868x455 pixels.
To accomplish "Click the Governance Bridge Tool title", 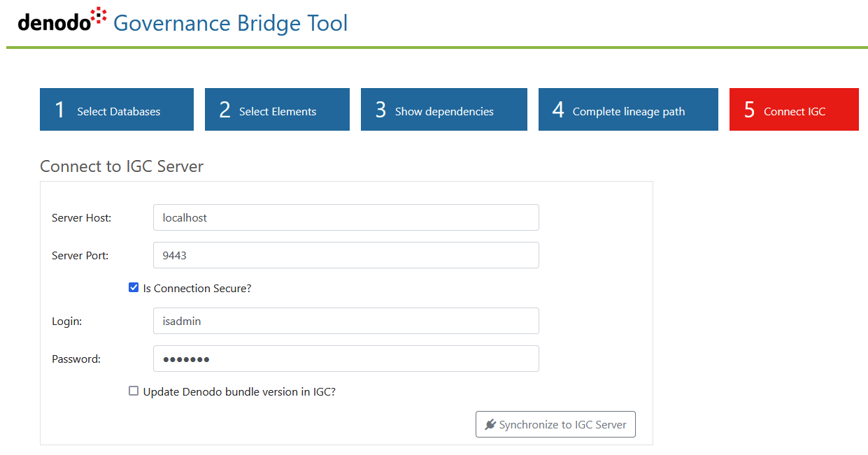I will click(x=231, y=23).
